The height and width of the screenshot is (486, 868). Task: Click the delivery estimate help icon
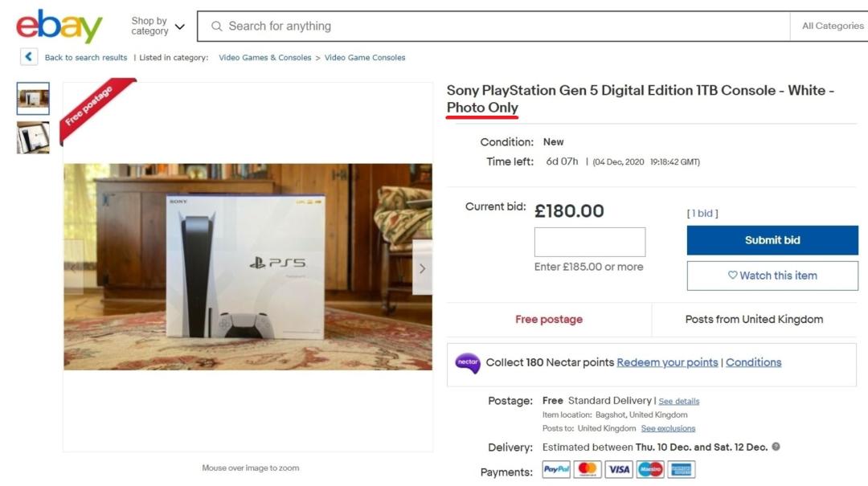776,447
